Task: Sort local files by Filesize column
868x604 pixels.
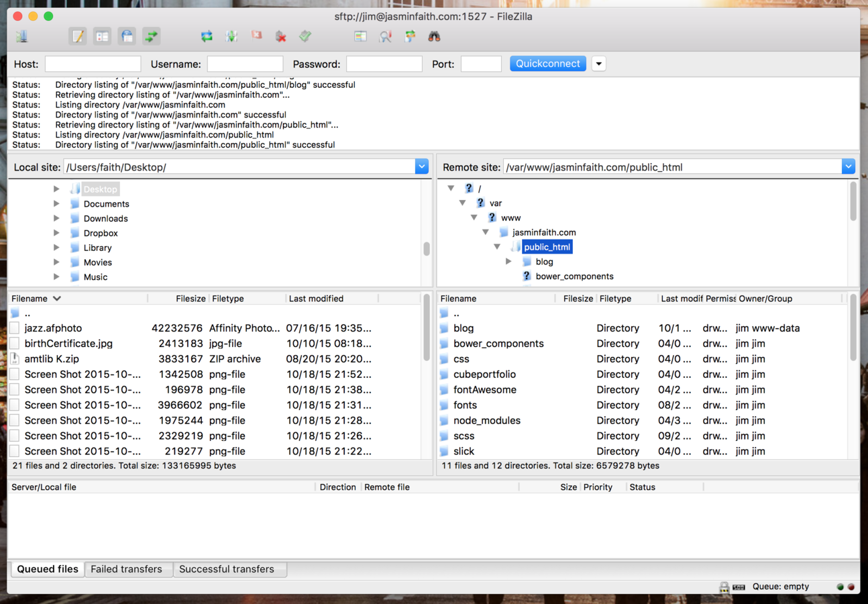Action: pyautogui.click(x=178, y=299)
